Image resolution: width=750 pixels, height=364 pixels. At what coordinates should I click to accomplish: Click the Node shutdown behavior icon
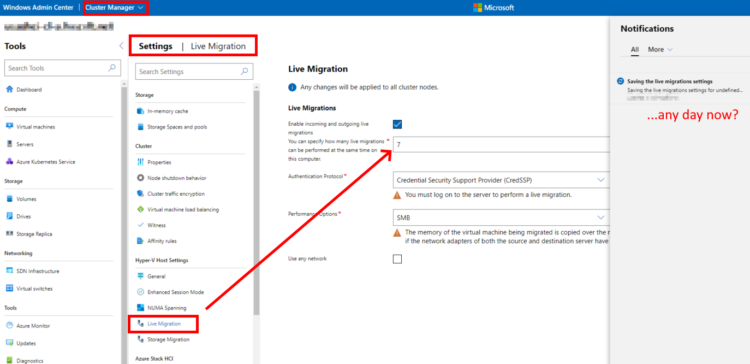[x=140, y=178]
